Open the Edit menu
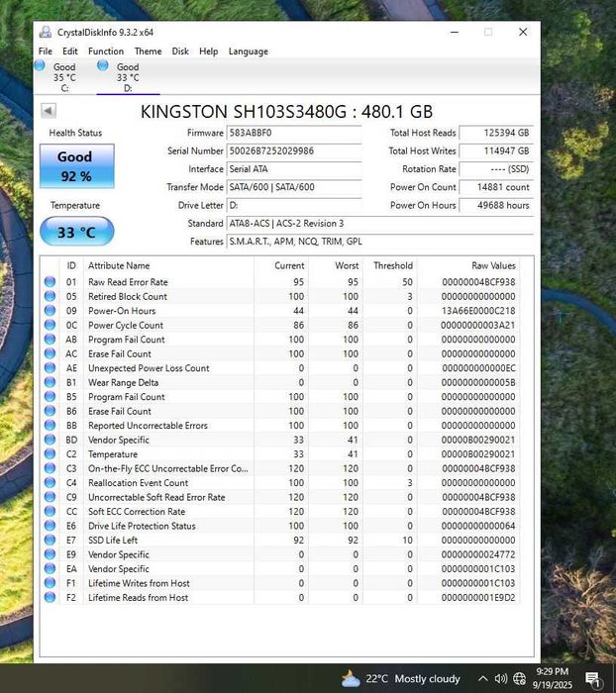Image resolution: width=616 pixels, height=693 pixels. [x=70, y=51]
